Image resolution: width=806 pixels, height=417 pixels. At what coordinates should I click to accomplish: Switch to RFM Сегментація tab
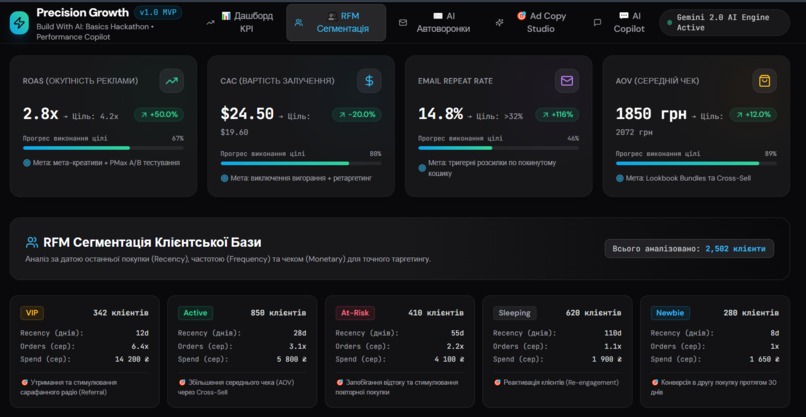tap(336, 23)
